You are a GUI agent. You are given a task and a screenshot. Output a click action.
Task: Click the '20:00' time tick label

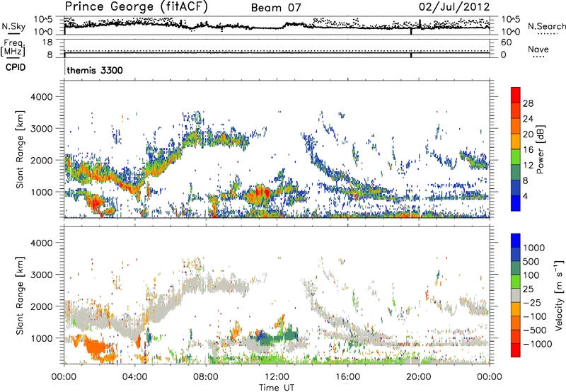418,377
